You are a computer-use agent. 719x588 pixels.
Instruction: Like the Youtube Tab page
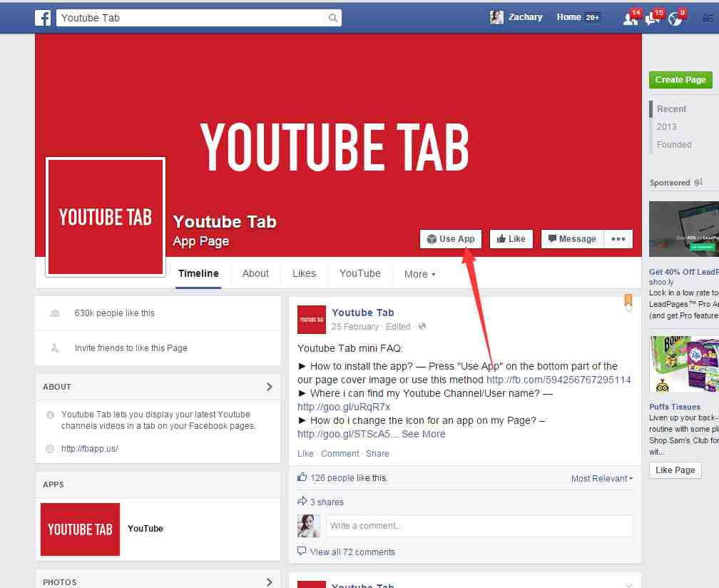[x=511, y=239]
